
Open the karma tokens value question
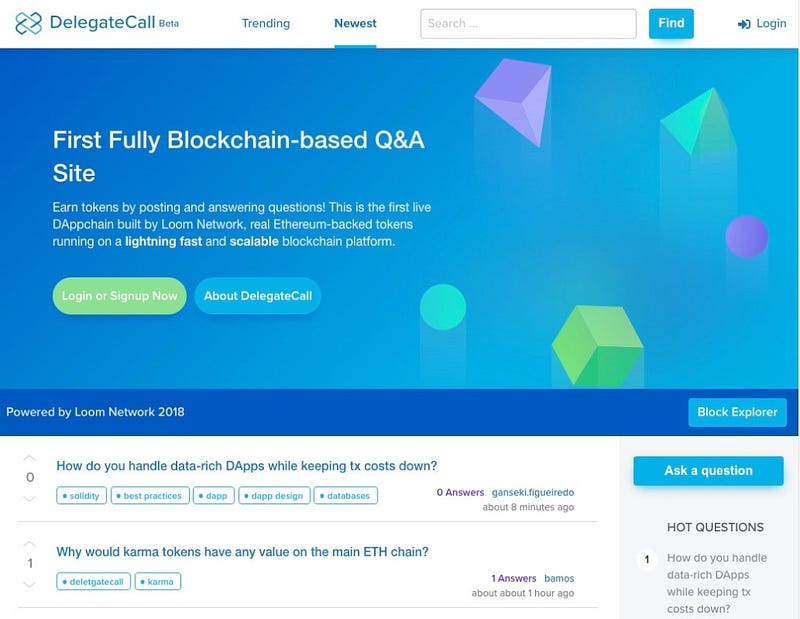click(x=242, y=552)
